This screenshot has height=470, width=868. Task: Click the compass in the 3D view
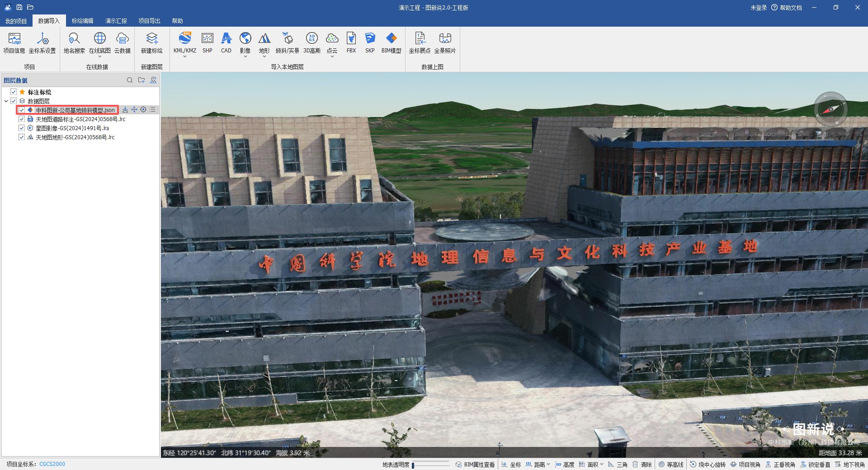tap(830, 109)
